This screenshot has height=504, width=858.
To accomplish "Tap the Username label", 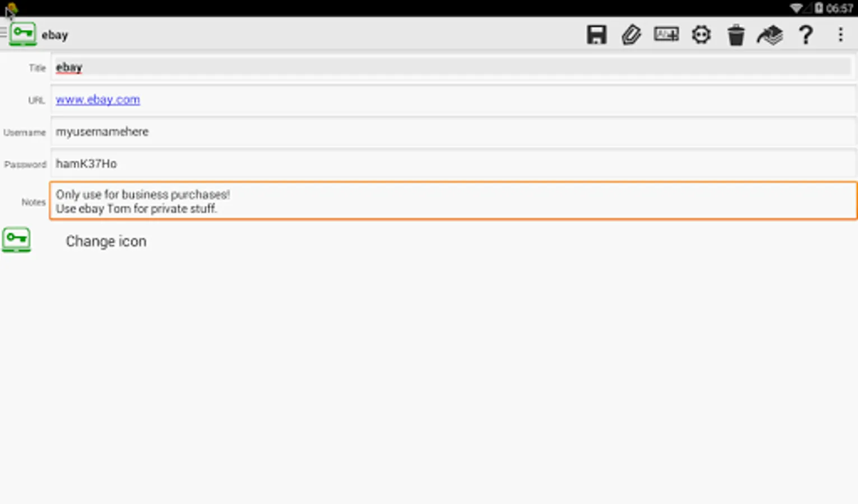I will coord(25,133).
